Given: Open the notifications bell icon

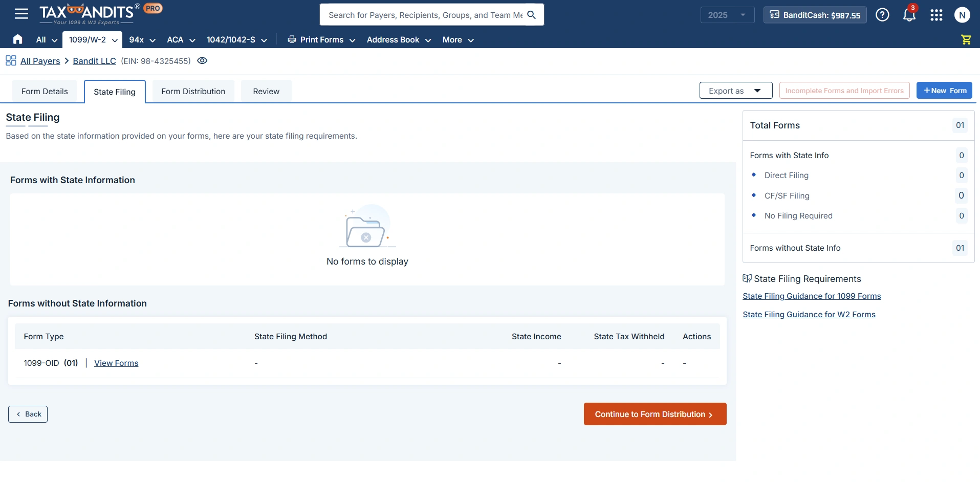Looking at the screenshot, I should [909, 16].
